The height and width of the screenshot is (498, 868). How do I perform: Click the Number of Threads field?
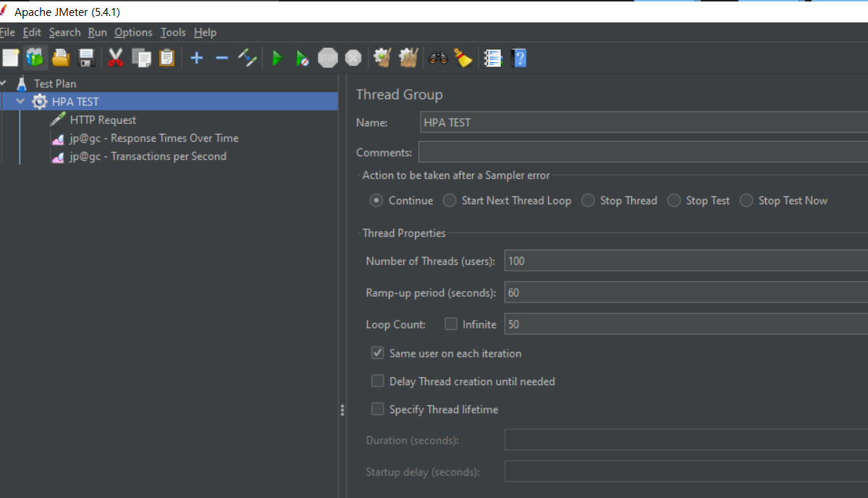point(686,261)
